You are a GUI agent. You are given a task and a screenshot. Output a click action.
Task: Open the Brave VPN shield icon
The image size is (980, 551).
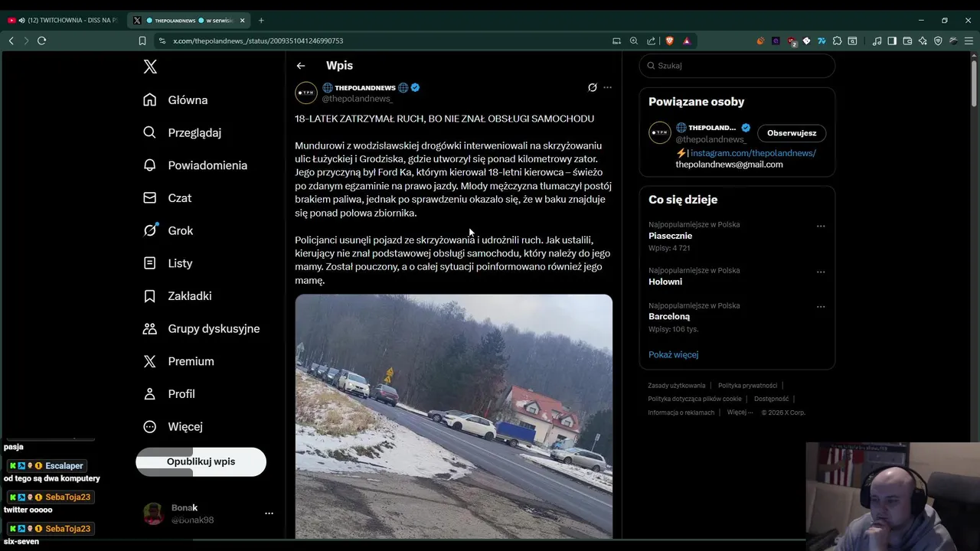[938, 41]
